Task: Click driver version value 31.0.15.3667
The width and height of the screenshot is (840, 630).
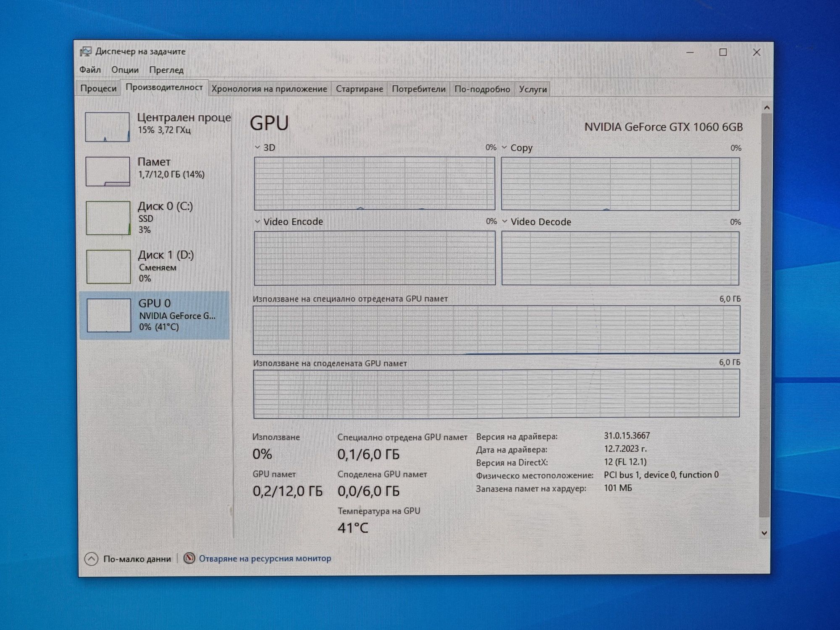Action: point(627,436)
